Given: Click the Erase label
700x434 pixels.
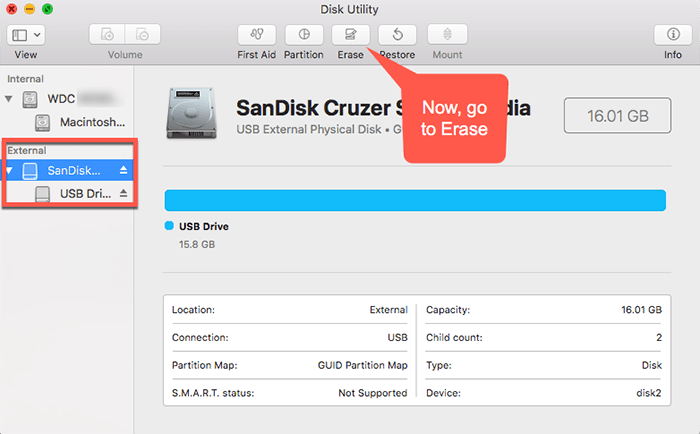Looking at the screenshot, I should tap(350, 54).
